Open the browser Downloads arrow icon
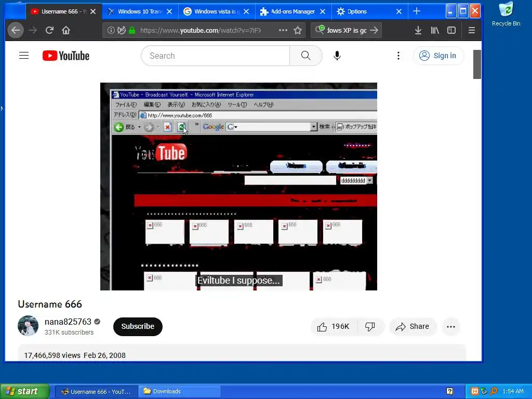Viewport: 532px width, 399px height. [418, 31]
